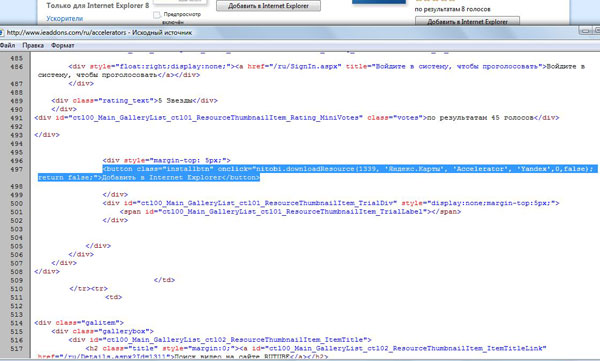Viewport: 600px width, 361px height.
Task: Click the TrialLabel span on line 501
Action: coord(290,212)
